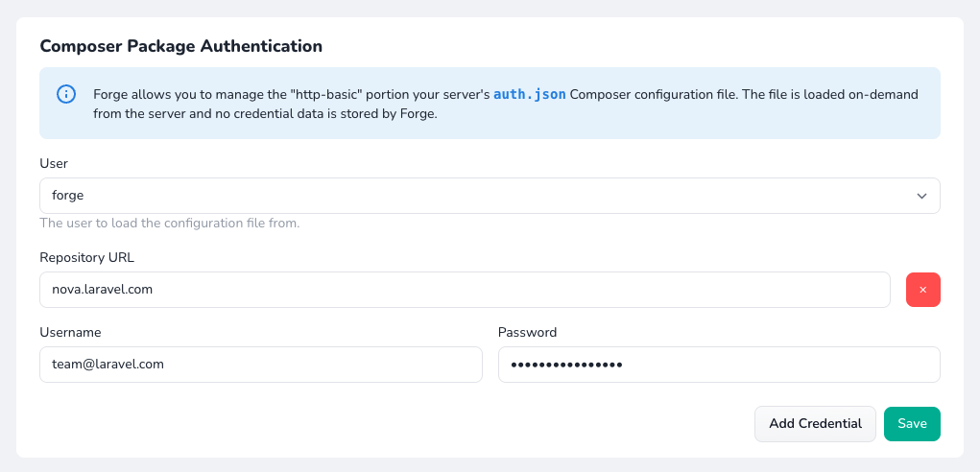Viewport: 980px width, 472px height.
Task: Save the Composer credentials
Action: [911, 424]
